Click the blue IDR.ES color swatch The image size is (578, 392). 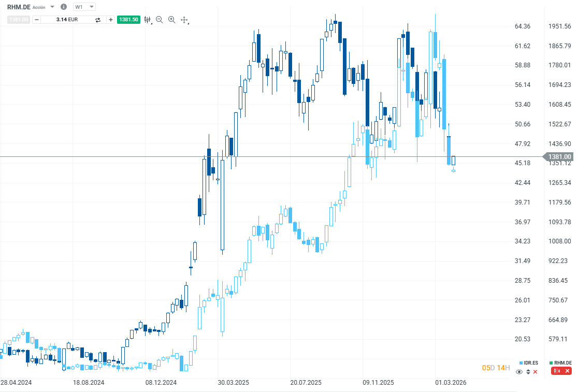(522, 362)
